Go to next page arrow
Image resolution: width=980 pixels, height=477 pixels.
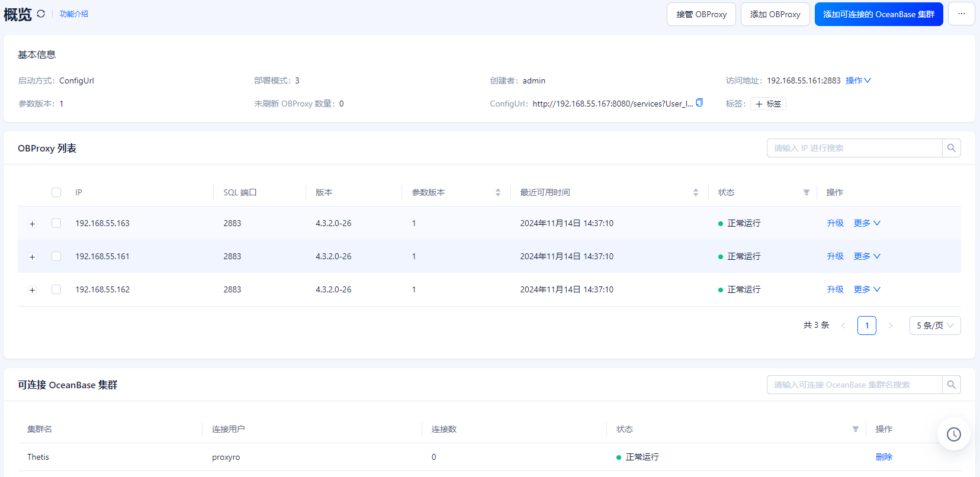[x=890, y=325]
